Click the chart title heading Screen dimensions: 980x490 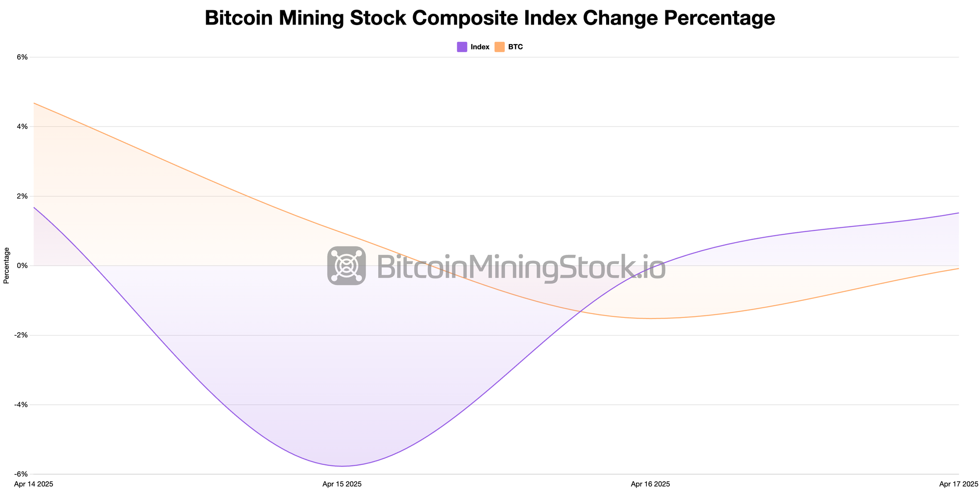pyautogui.click(x=490, y=18)
